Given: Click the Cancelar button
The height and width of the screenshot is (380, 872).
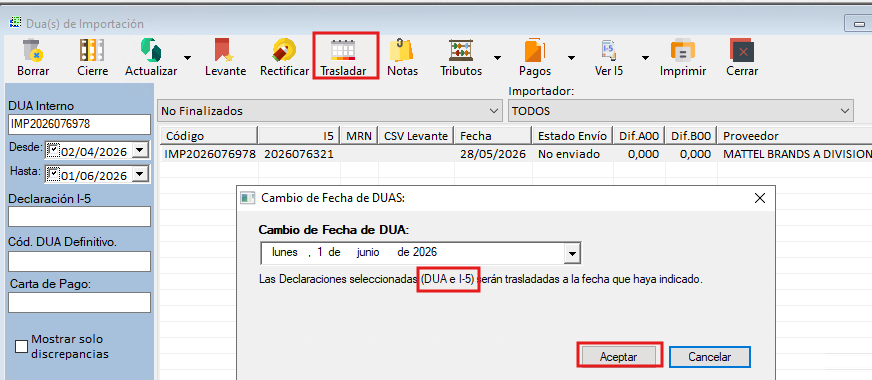Looking at the screenshot, I should [x=710, y=357].
